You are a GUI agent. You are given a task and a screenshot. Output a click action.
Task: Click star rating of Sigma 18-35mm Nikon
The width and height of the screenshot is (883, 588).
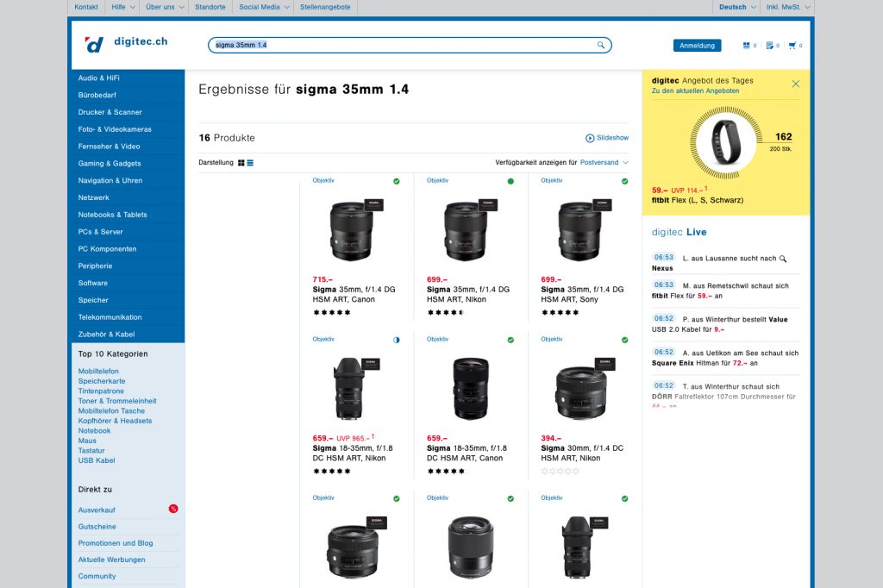(x=332, y=472)
